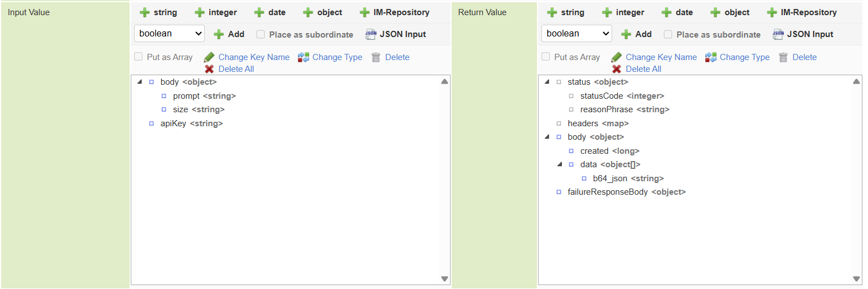868x289 pixels.
Task: Open the boolean type dropdown in Input Value
Action: coord(169,34)
